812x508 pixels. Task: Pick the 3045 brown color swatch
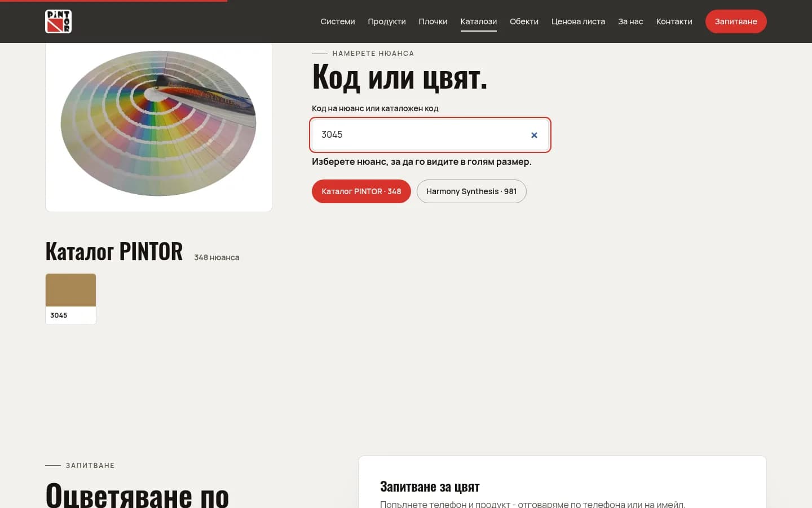(70, 290)
